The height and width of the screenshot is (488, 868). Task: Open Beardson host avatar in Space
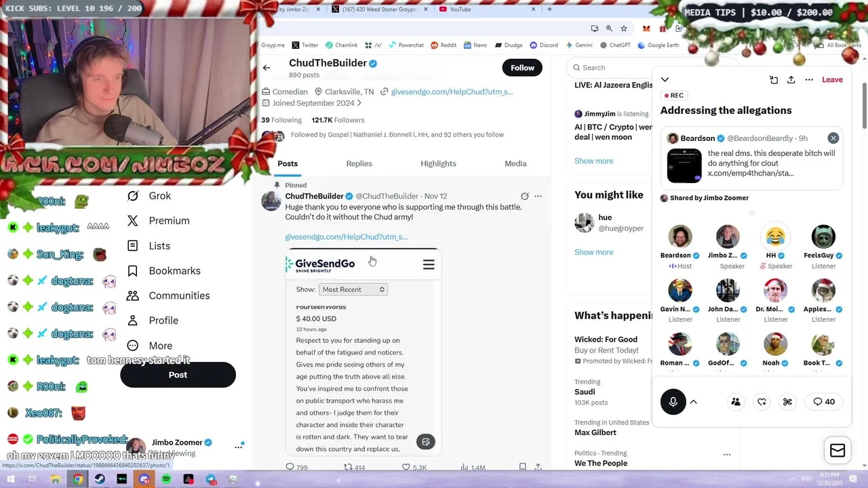click(679, 237)
